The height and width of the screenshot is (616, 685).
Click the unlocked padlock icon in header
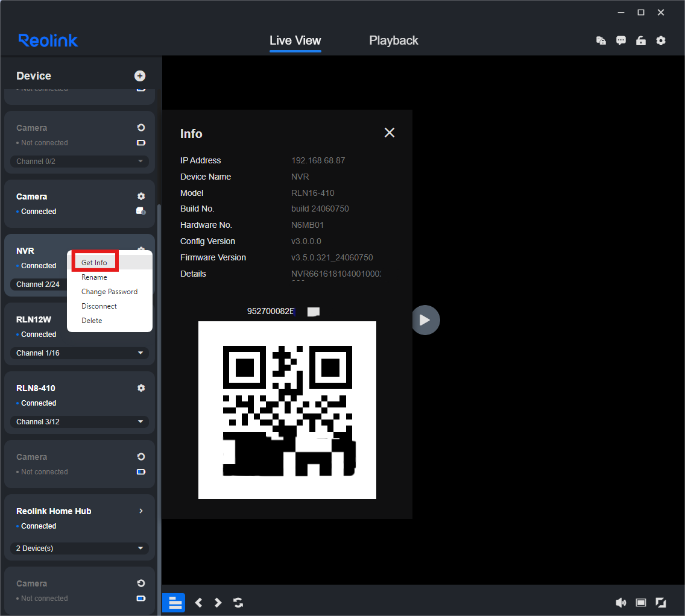click(641, 40)
